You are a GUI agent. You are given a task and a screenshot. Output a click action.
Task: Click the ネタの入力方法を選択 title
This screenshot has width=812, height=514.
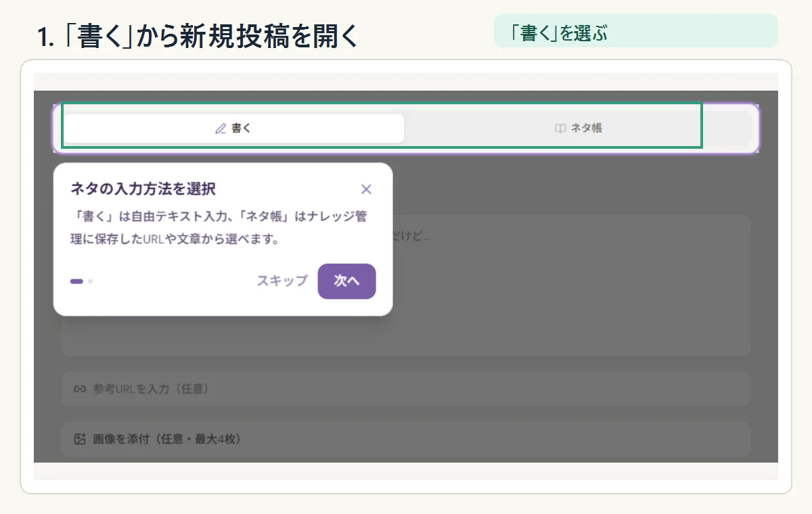point(143,189)
